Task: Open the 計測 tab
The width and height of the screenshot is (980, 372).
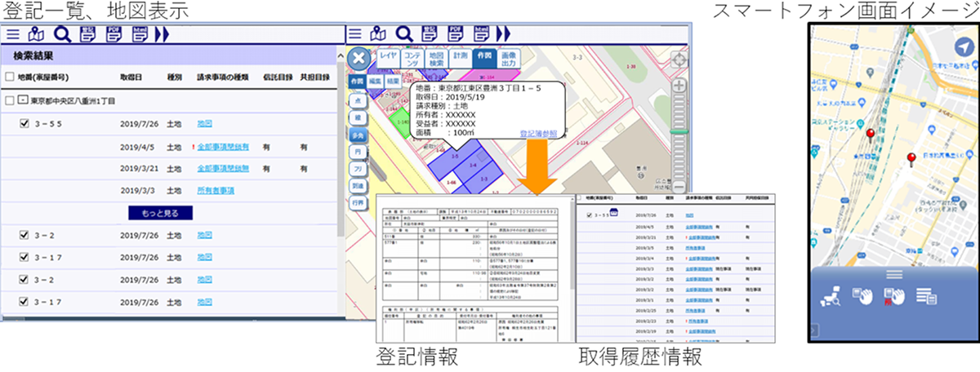Action: point(461,58)
